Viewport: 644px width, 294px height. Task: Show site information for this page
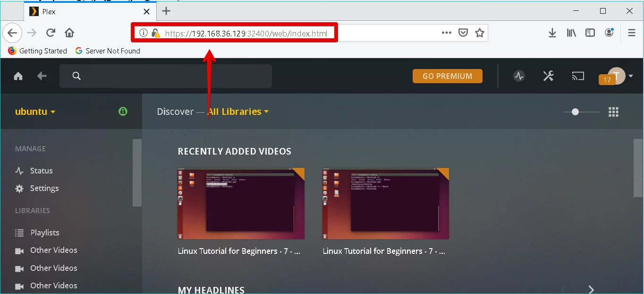click(x=144, y=33)
